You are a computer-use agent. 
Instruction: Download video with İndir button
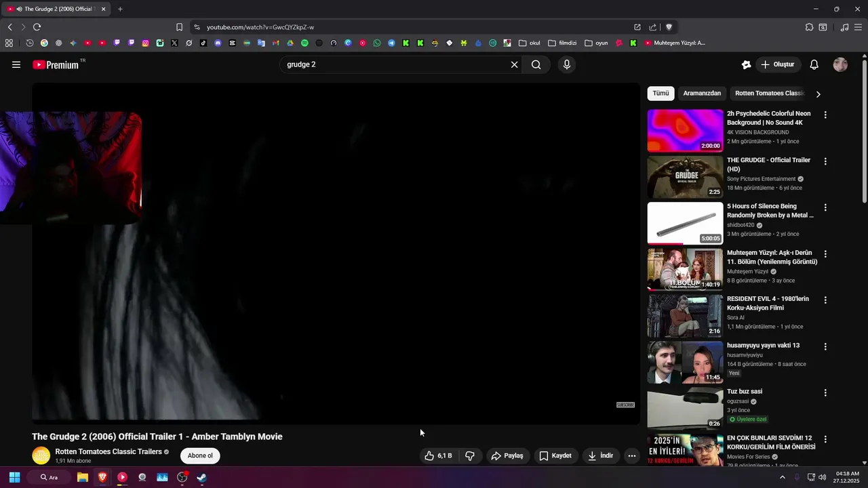[600, 455]
